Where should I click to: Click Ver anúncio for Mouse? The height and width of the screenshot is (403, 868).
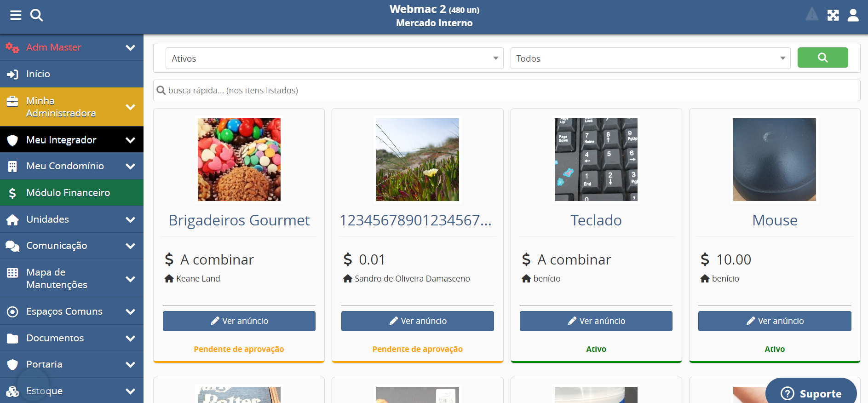point(774,321)
